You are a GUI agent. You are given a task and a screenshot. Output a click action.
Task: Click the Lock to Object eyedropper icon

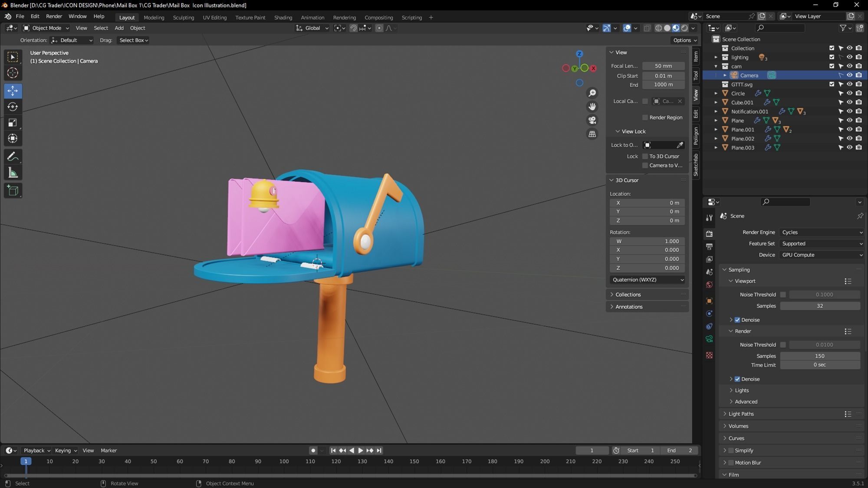click(680, 145)
